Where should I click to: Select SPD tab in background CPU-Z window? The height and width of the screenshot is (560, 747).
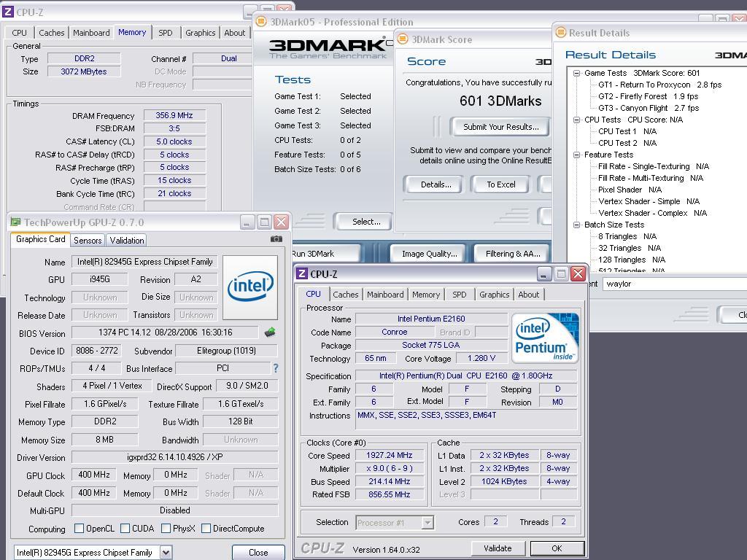[x=166, y=33]
